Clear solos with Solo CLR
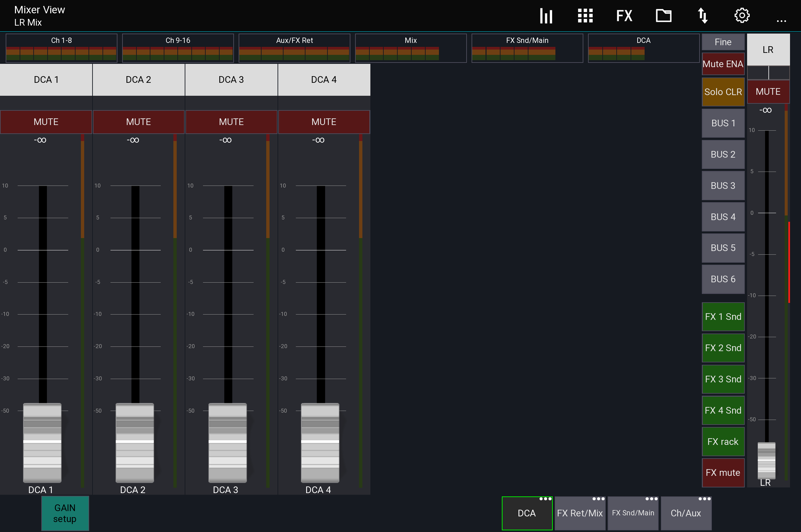The height and width of the screenshot is (532, 801). (723, 92)
